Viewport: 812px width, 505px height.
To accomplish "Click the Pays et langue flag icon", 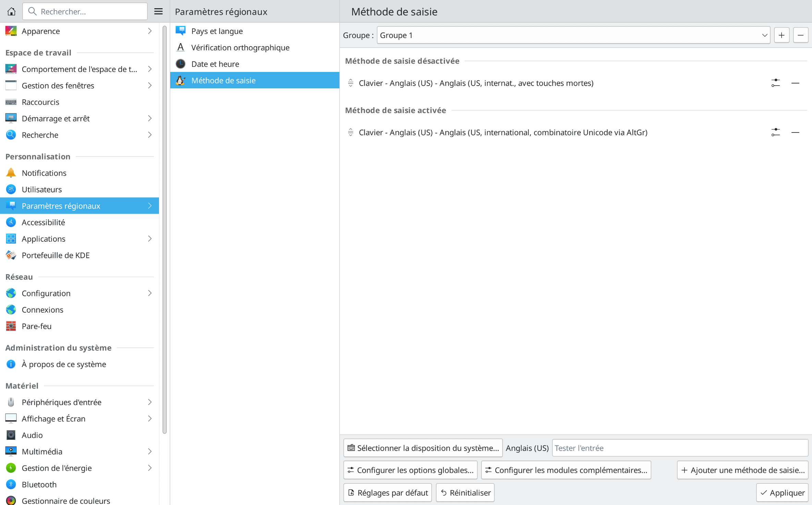I will coord(181,31).
